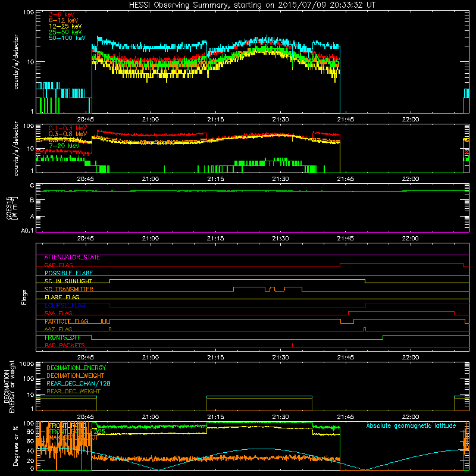Click the blue ECLIPSE_FLAG label
476x476 pixels.
tap(65, 305)
